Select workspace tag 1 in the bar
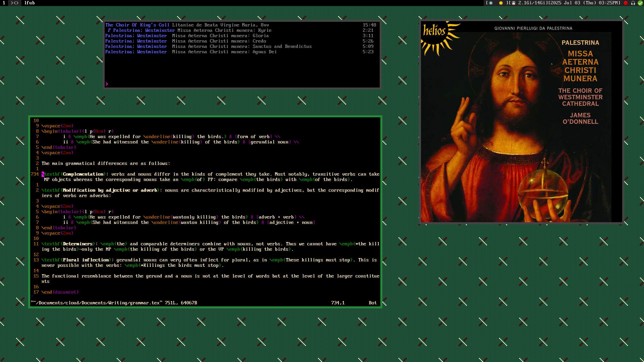Viewport: 644px width, 362px height. click(x=4, y=3)
